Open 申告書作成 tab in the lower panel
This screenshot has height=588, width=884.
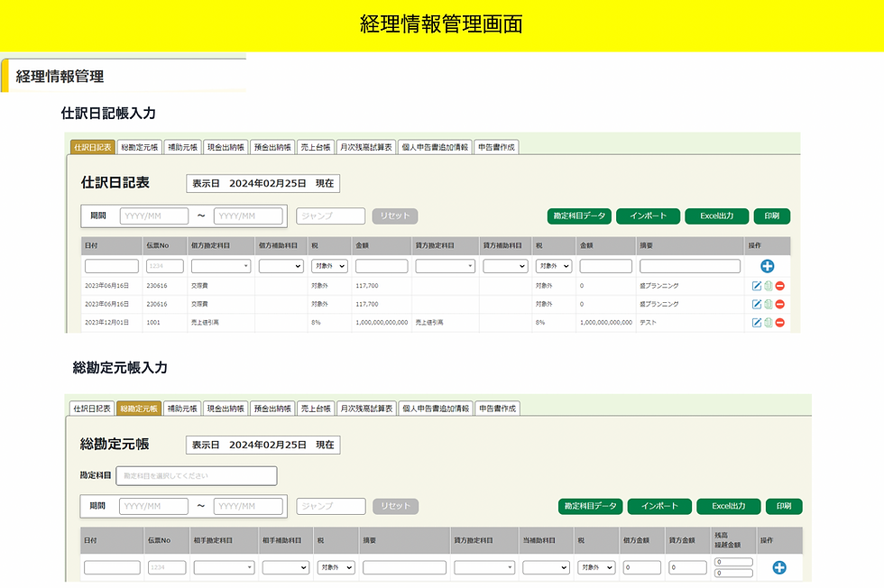[497, 409]
